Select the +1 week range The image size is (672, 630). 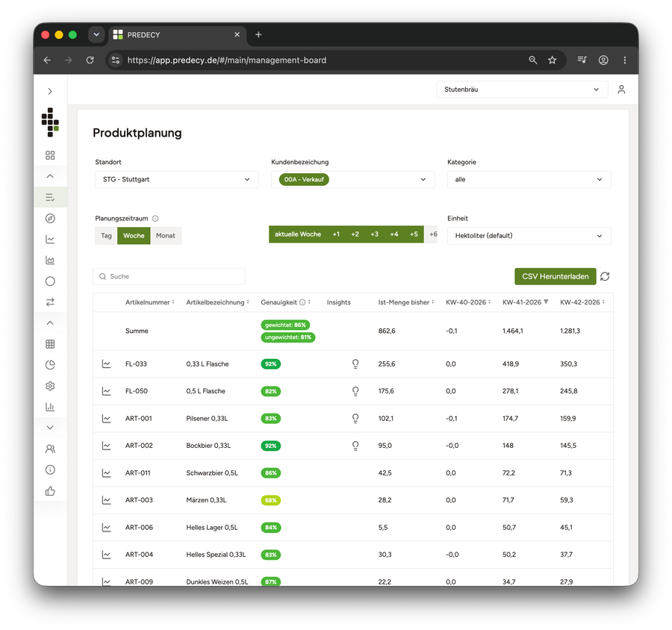coord(336,234)
